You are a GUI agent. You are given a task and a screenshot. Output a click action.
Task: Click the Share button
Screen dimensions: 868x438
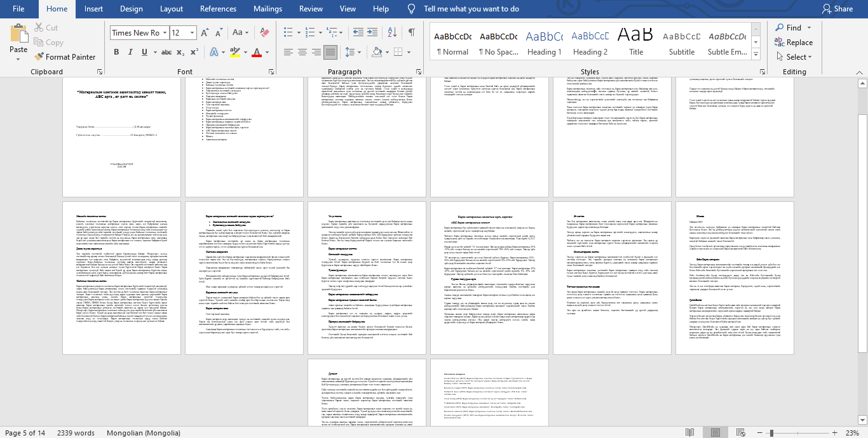[837, 9]
